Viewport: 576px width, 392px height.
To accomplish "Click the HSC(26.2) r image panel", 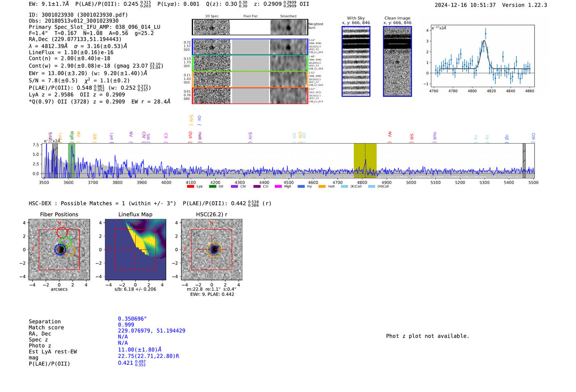I will (x=211, y=250).
